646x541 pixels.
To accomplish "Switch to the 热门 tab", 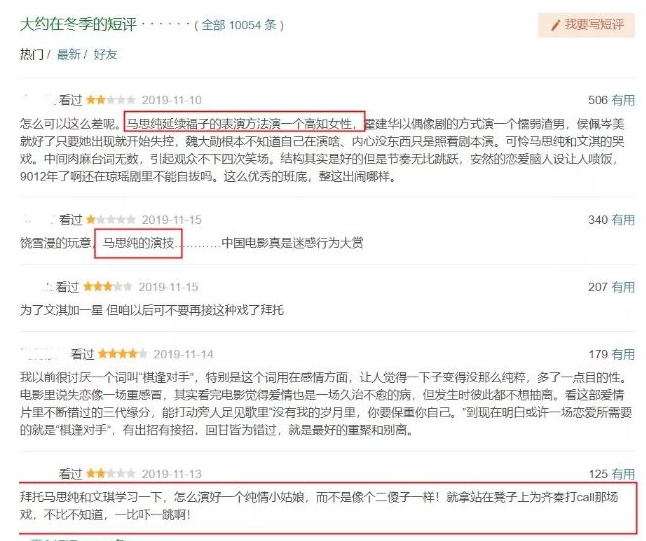I will pos(31,54).
